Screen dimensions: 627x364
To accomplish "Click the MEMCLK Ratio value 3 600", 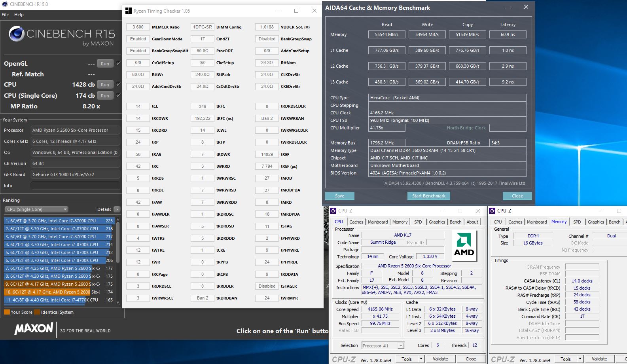I will coord(138,27).
